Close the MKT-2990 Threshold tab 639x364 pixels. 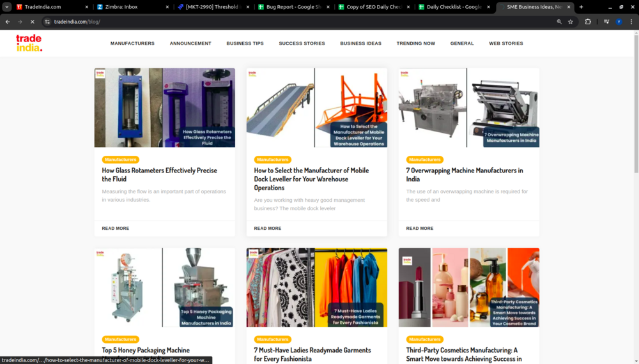click(248, 7)
